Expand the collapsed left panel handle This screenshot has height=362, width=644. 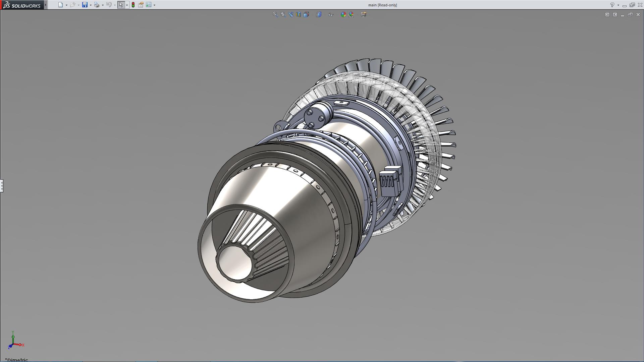pyautogui.click(x=2, y=185)
